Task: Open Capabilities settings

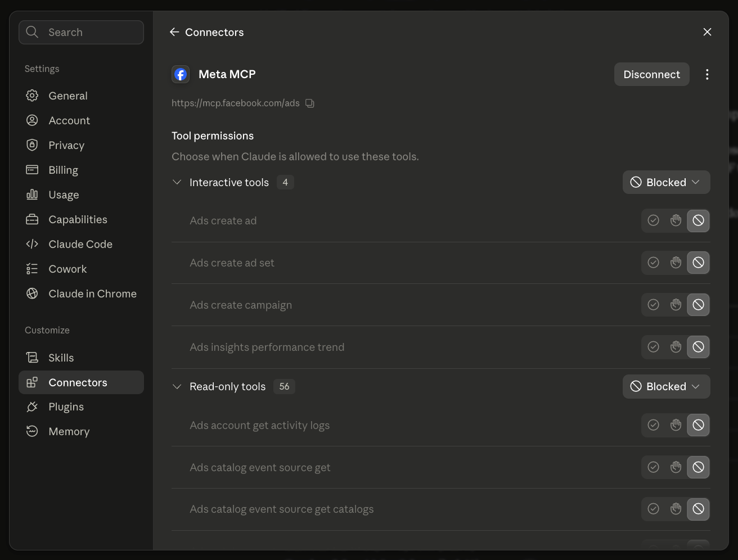Action: point(81,219)
